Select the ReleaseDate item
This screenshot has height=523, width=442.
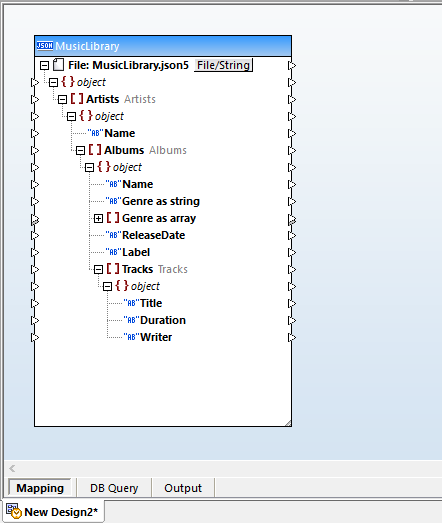(x=153, y=235)
